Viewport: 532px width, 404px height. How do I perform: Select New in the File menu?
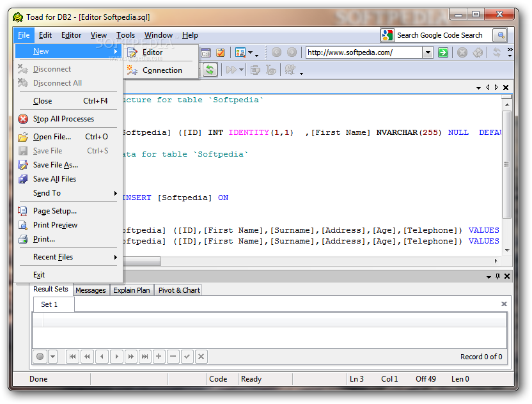pos(68,51)
